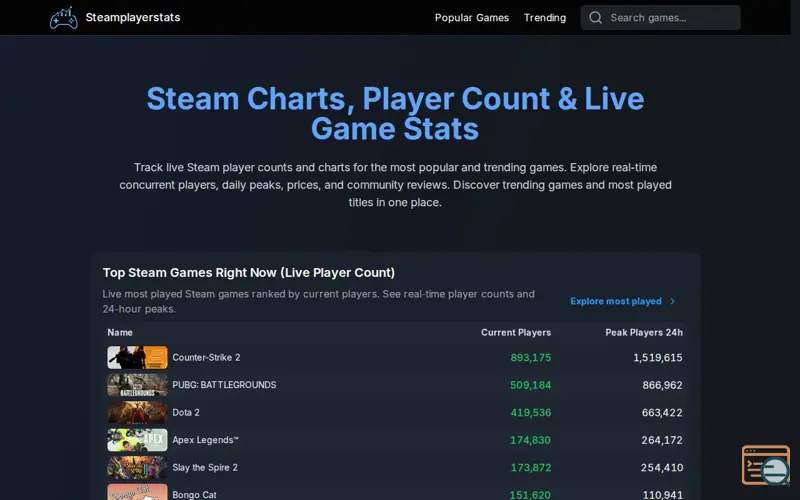Click the Current Players column header

click(x=516, y=333)
